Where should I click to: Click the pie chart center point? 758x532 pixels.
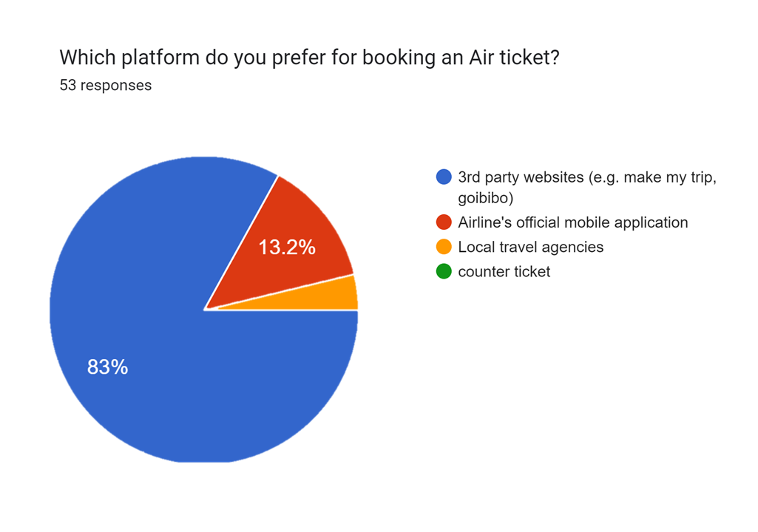(205, 310)
